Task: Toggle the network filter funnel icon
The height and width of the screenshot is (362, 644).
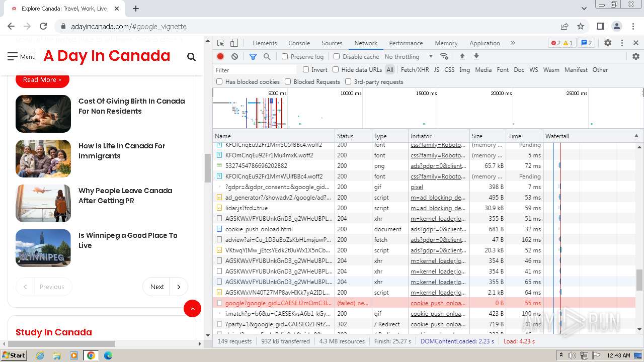Action: coord(253,57)
